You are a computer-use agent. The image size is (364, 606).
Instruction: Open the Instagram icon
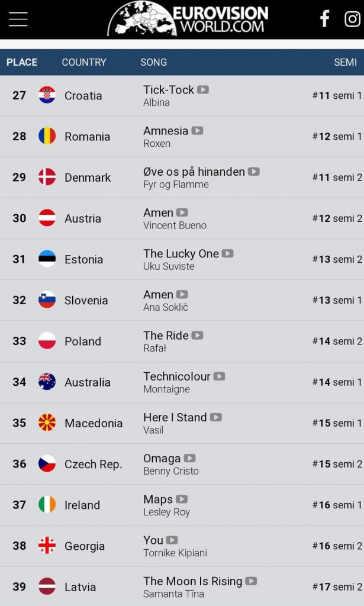click(x=352, y=18)
